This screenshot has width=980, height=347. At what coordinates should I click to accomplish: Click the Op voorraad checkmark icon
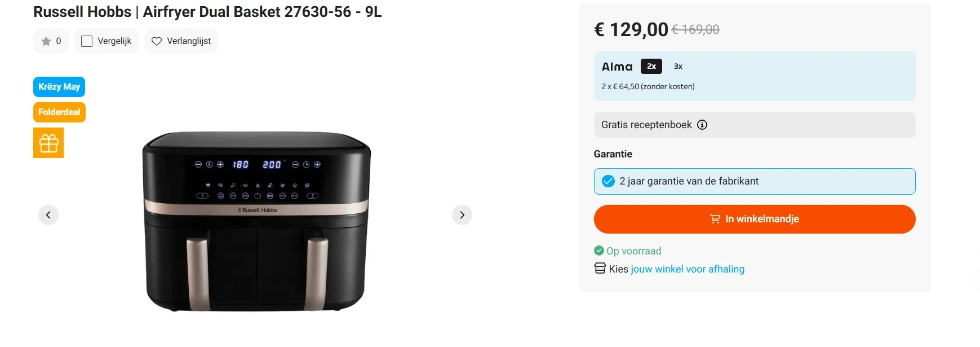point(599,251)
